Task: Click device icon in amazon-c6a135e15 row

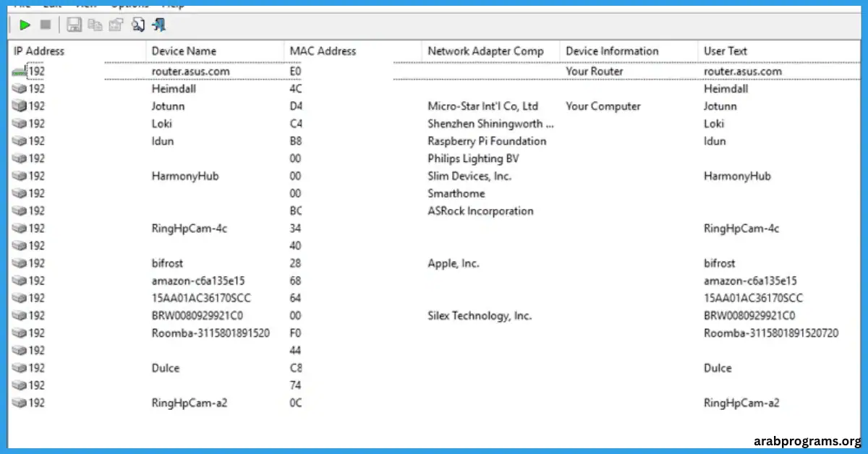Action: point(19,280)
